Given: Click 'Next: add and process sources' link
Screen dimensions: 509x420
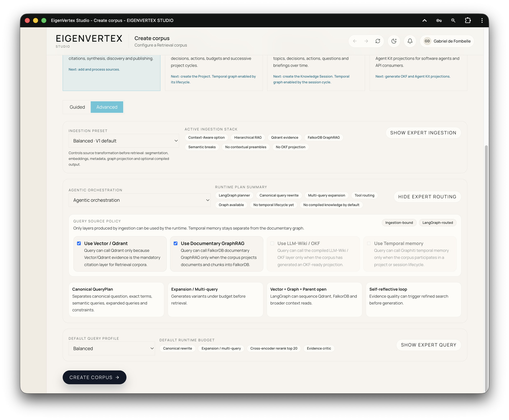Looking at the screenshot, I should click(94, 70).
